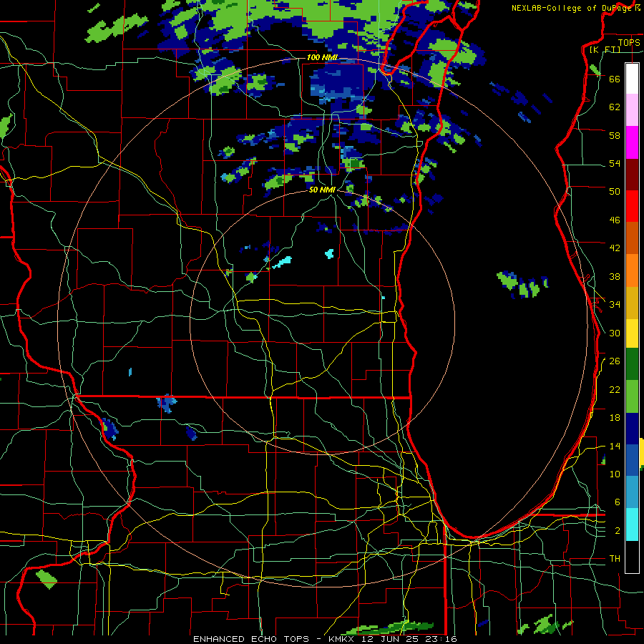Click the 100 NMI range ring label
644x644 pixels.
click(x=322, y=57)
